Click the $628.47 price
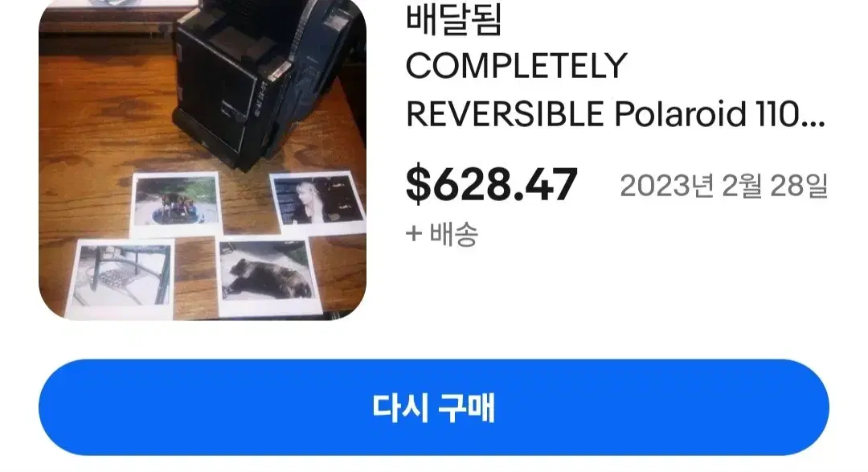Viewport: 868px width, 472px height. coord(492,185)
